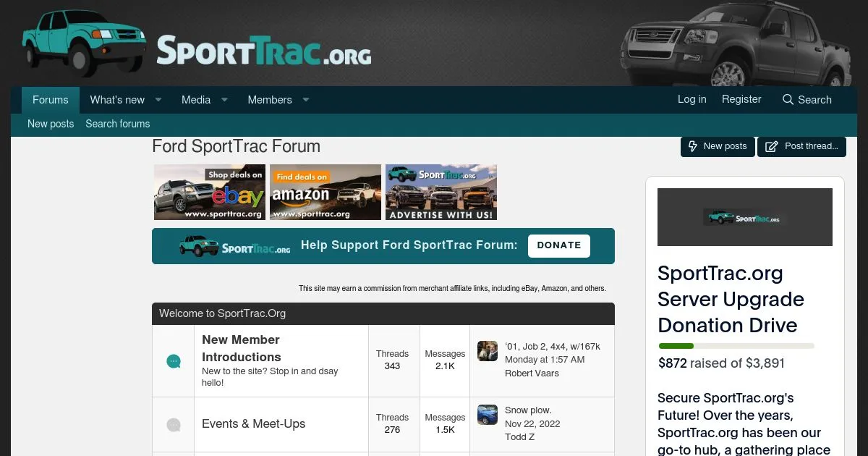The width and height of the screenshot is (868, 456).
Task: Open Robert Vaars profile link
Action: (532, 373)
